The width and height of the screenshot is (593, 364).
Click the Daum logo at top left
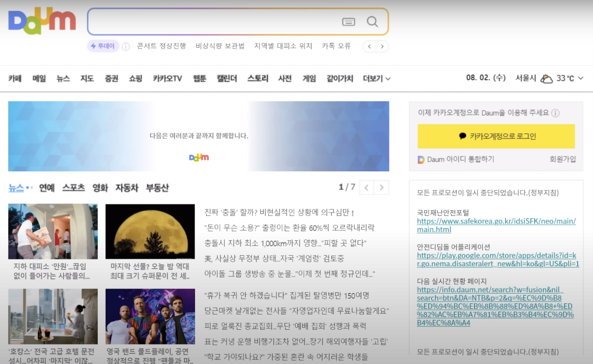coord(42,21)
